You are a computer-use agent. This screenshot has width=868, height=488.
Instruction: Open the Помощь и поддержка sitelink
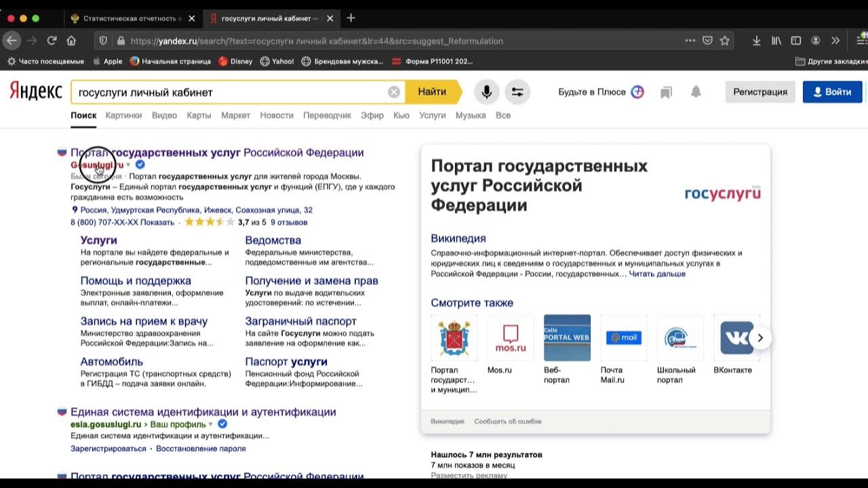coord(136,281)
